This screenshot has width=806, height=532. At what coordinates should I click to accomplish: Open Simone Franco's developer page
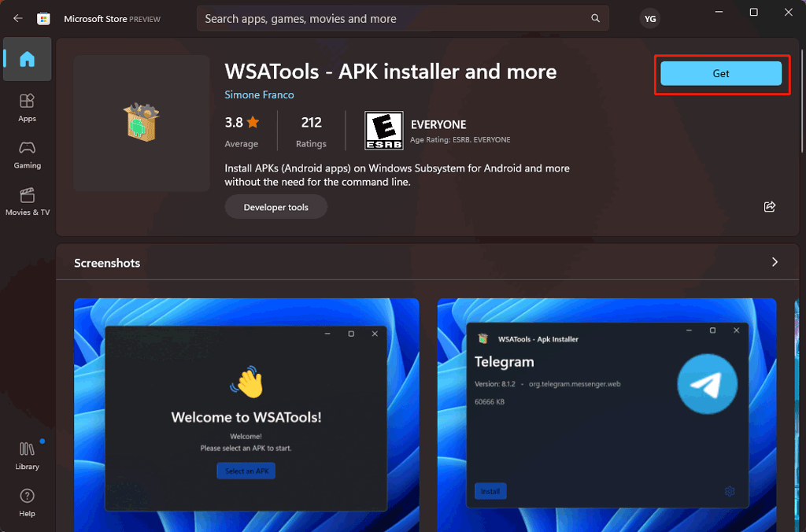pyautogui.click(x=259, y=94)
